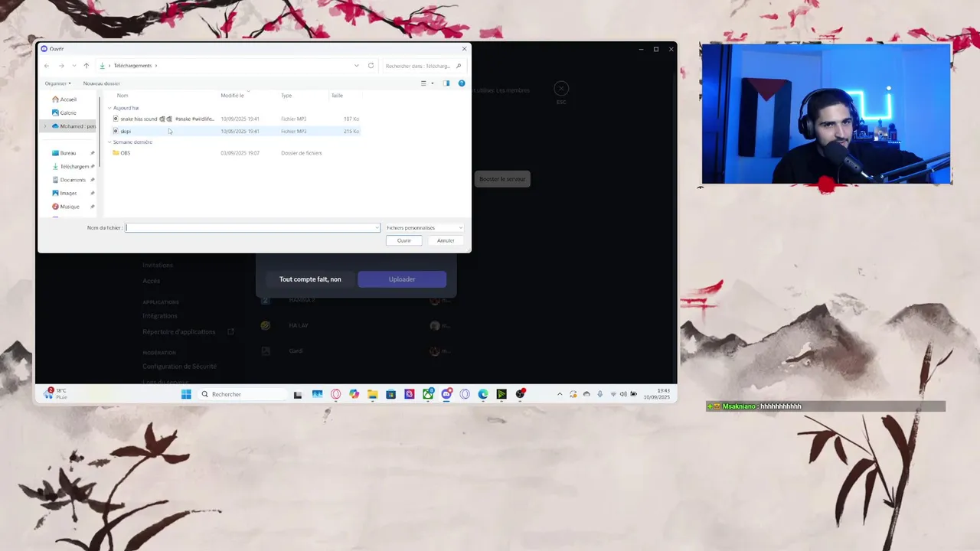
Task: Open the Task View taskbar icon
Action: (x=298, y=394)
